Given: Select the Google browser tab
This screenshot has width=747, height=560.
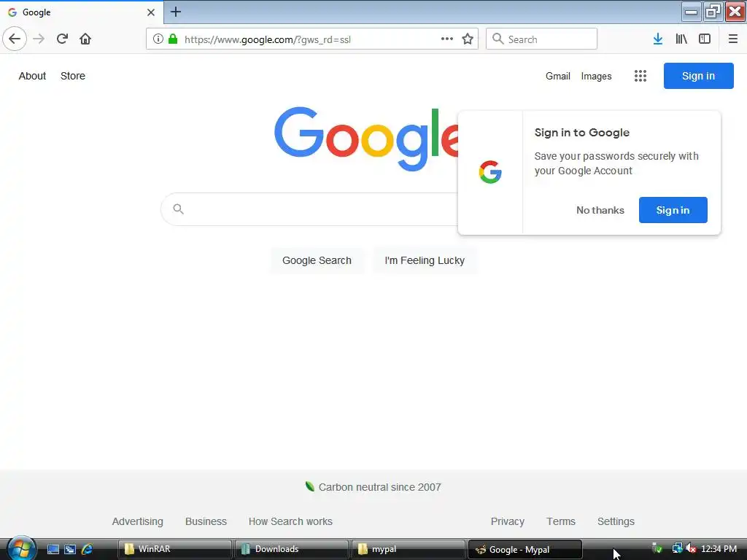Looking at the screenshot, I should pyautogui.click(x=82, y=12).
